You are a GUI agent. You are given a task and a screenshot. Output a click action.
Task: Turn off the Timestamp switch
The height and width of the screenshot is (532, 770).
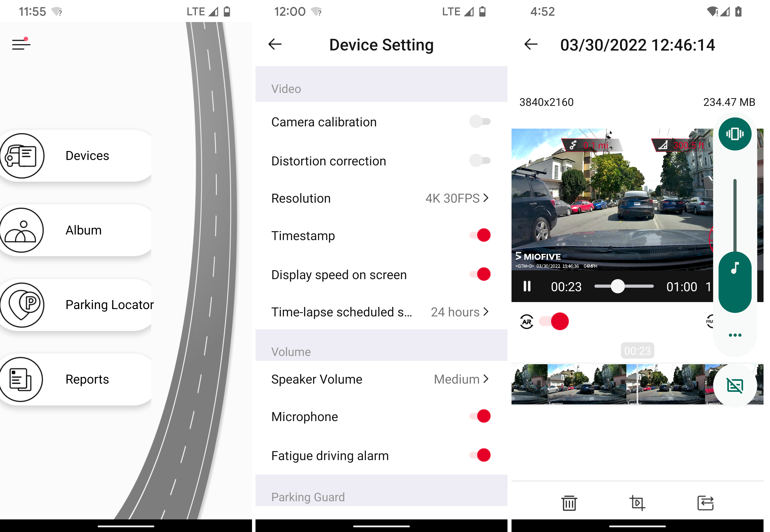point(480,235)
